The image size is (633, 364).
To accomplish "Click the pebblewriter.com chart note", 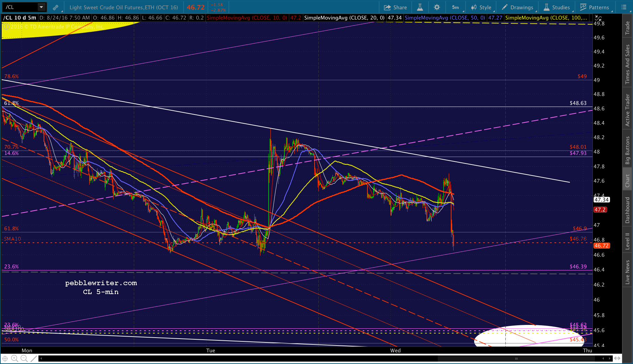I will point(101,283).
